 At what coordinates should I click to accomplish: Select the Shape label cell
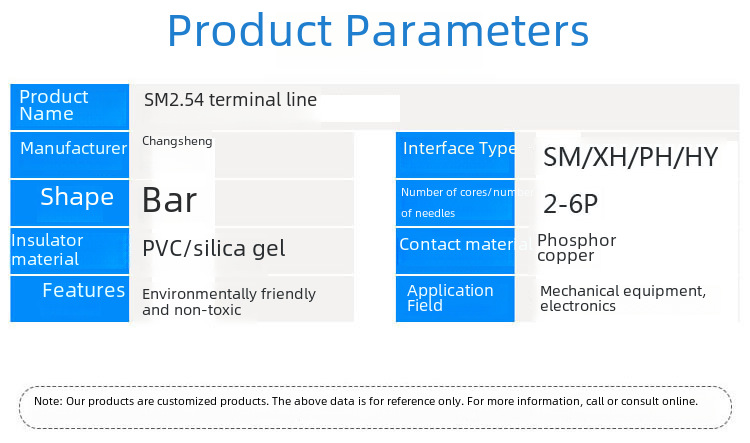point(70,203)
